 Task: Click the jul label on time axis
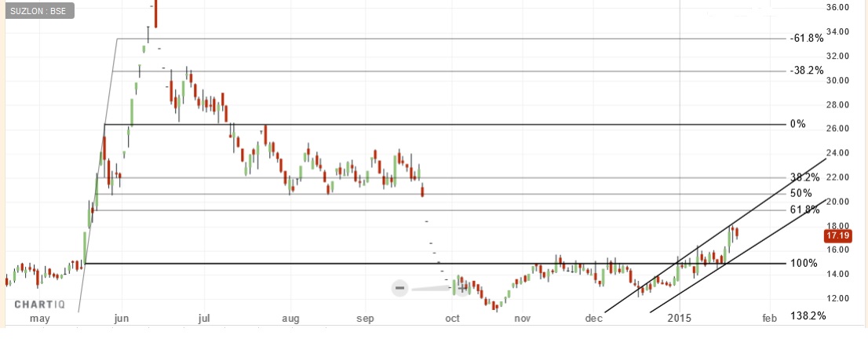[x=204, y=319]
